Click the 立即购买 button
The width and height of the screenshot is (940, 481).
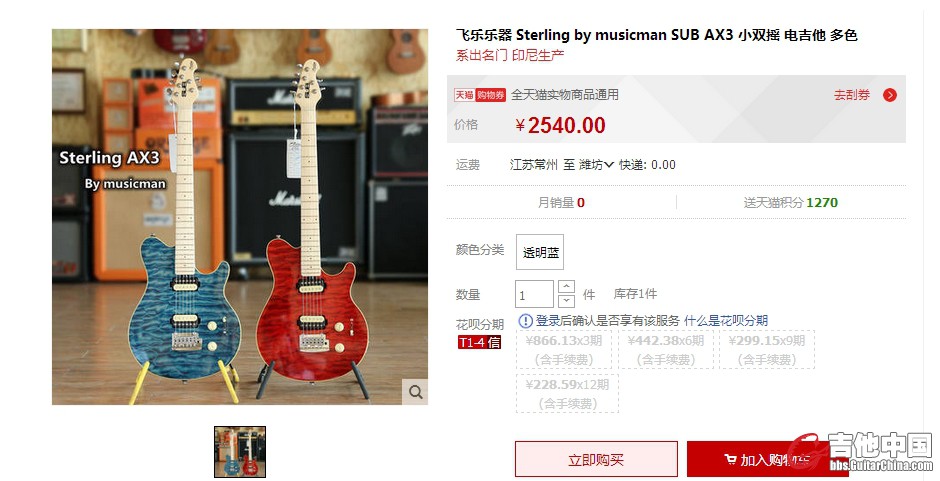pos(596,459)
